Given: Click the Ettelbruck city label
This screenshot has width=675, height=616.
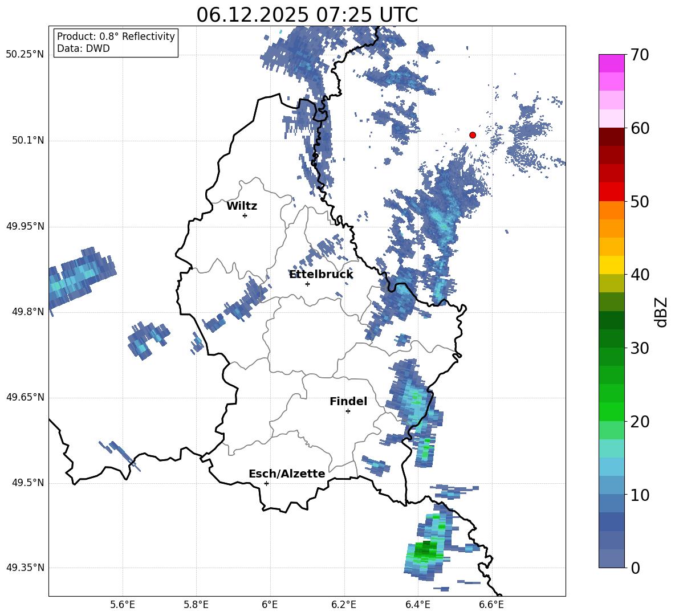Looking at the screenshot, I should click(x=321, y=274).
